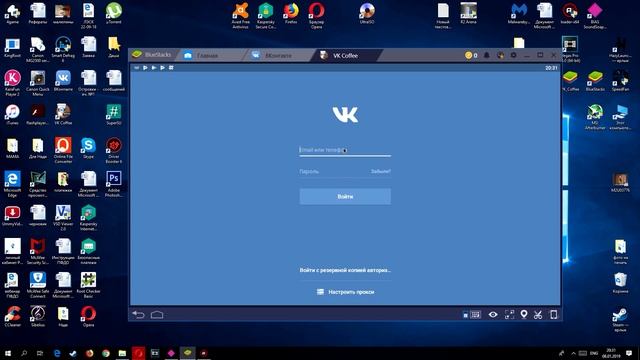Image resolution: width=640 pixels, height=360 pixels.
Task: Open Firefox desktop shortcut at top
Action: (x=291, y=13)
